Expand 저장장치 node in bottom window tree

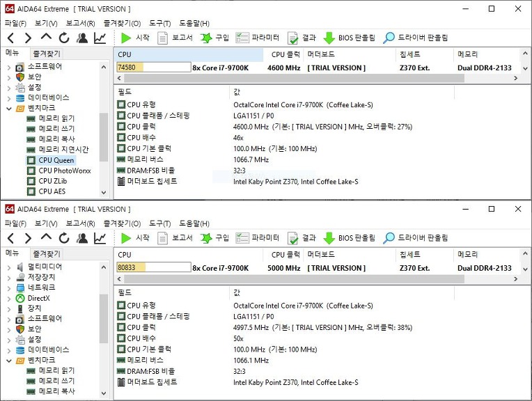[x=9, y=278]
